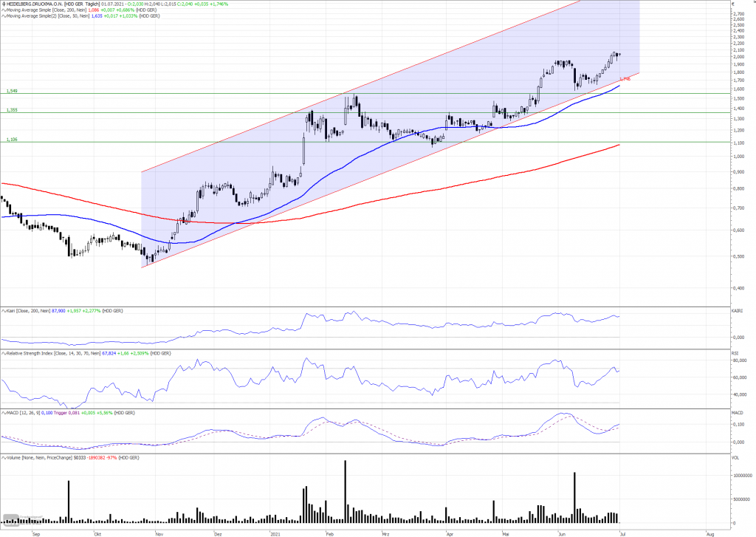Click the MACD [12, 26, 9] indicator label

23,413
